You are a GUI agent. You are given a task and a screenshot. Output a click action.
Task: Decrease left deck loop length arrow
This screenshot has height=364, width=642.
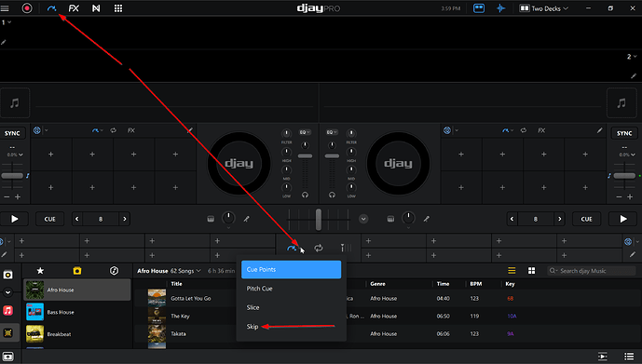click(x=77, y=219)
